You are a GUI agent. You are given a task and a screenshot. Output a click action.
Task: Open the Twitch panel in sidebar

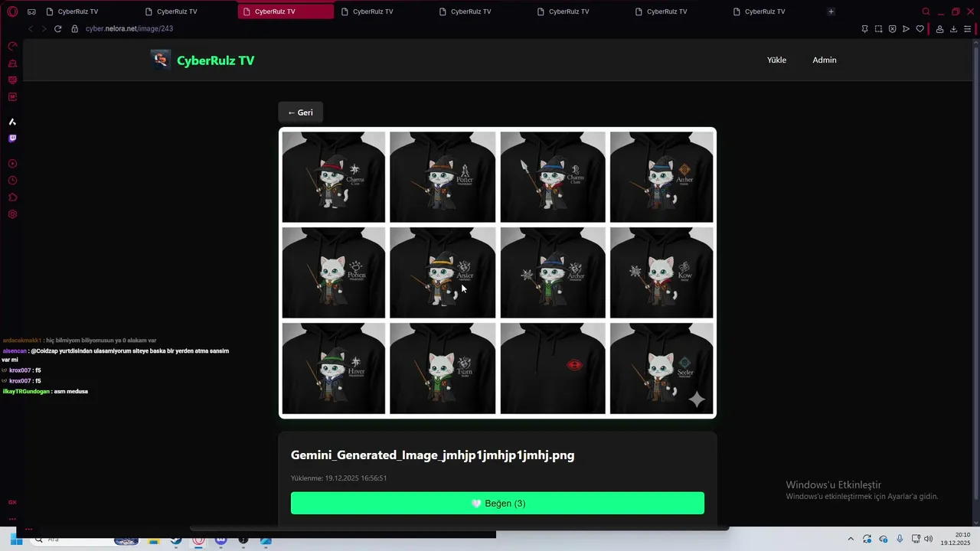click(x=12, y=139)
